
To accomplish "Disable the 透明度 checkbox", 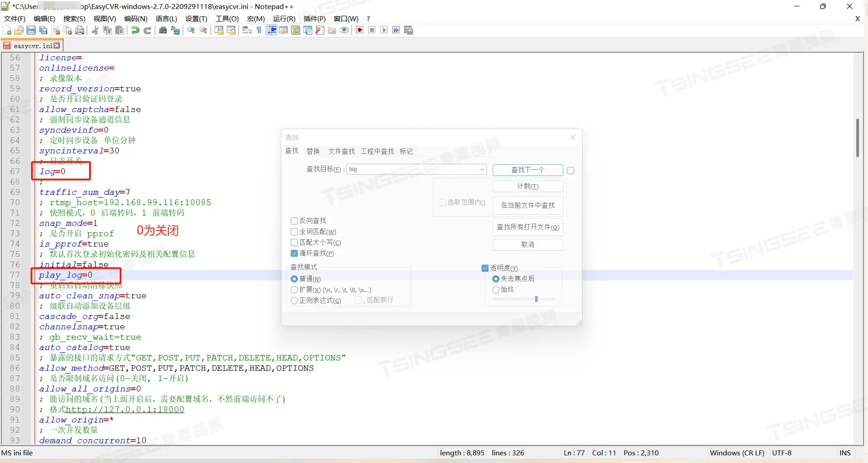I will (x=485, y=268).
